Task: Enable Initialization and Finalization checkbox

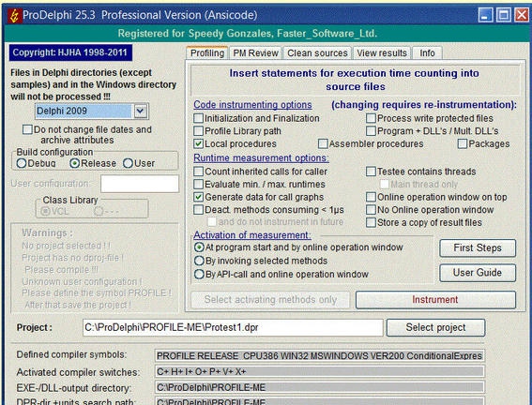Action: click(x=199, y=118)
